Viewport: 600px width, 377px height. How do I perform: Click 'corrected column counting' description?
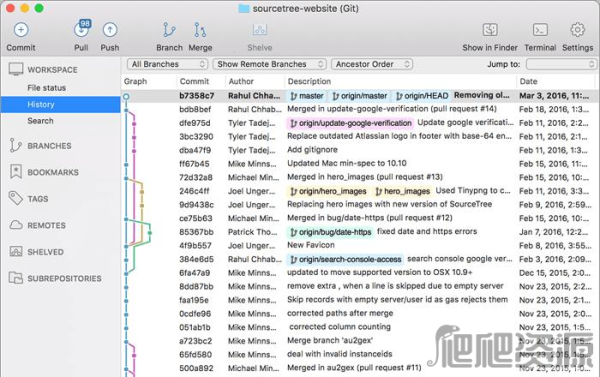(340, 327)
